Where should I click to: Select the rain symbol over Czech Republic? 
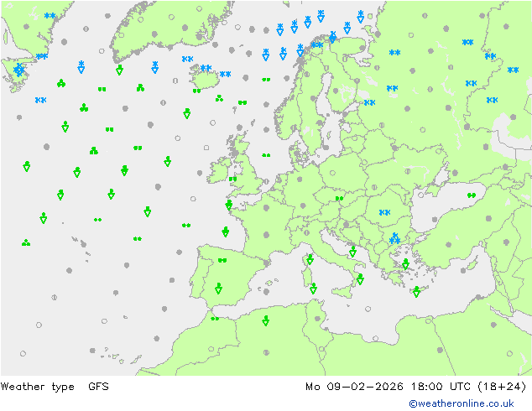coord(340,199)
